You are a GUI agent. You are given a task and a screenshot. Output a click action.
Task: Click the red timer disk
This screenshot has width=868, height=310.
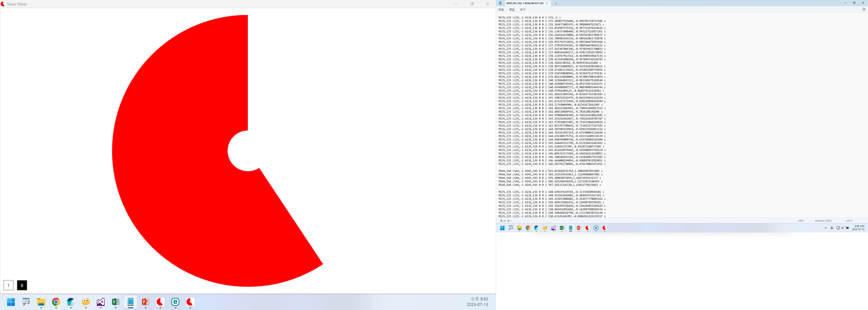click(x=175, y=152)
